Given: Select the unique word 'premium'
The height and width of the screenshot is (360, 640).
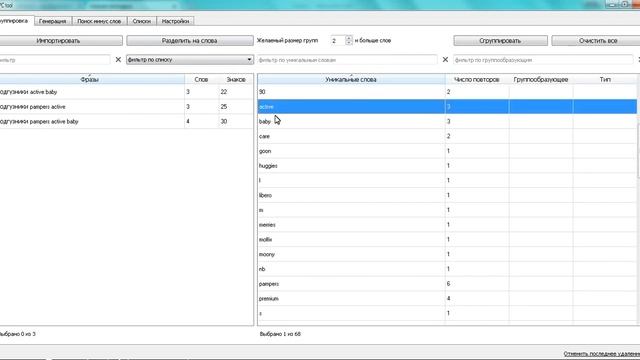Looking at the screenshot, I should (x=447, y=298).
